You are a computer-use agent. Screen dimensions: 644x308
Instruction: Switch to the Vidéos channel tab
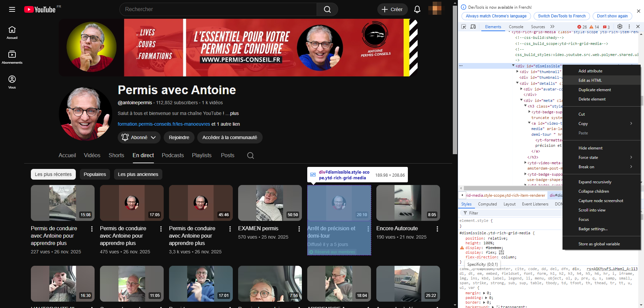pyautogui.click(x=92, y=156)
